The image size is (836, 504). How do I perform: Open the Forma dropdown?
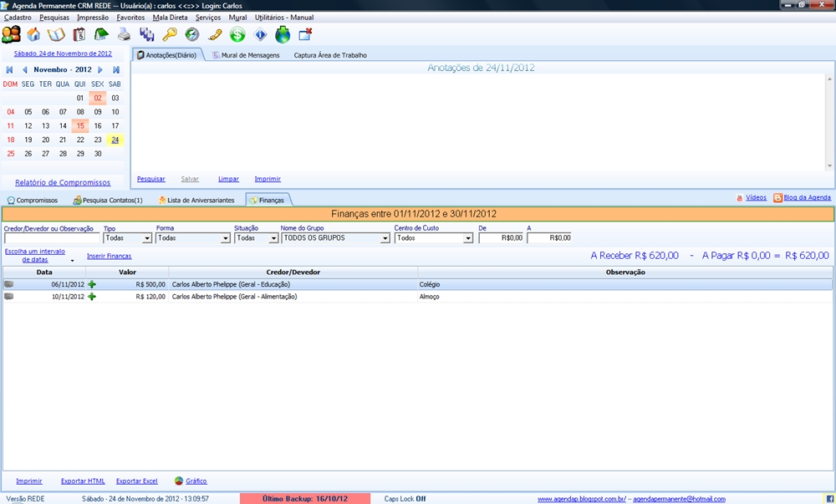tap(226, 239)
